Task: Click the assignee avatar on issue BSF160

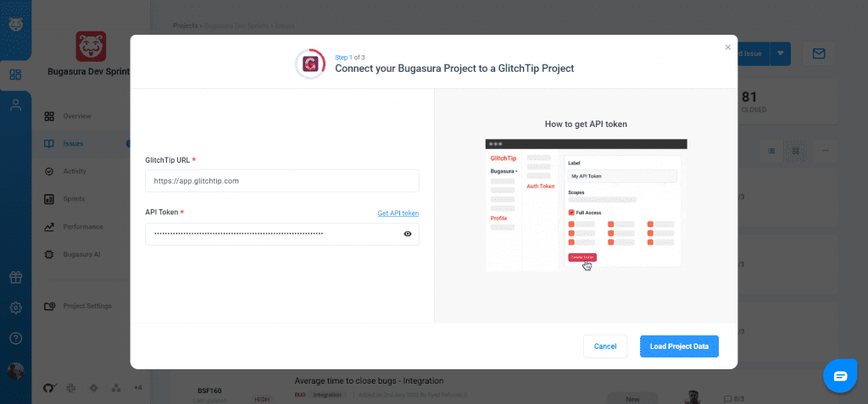Action: 691,397
